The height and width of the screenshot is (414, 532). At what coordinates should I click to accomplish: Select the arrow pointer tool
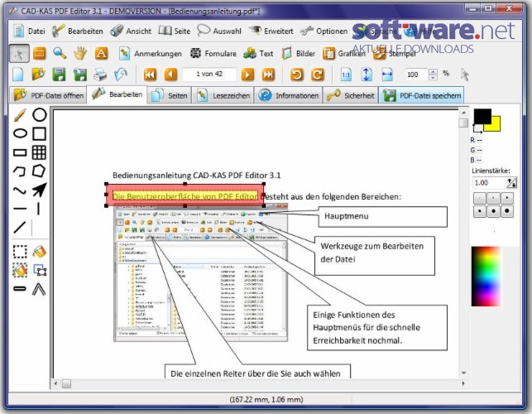(x=19, y=53)
